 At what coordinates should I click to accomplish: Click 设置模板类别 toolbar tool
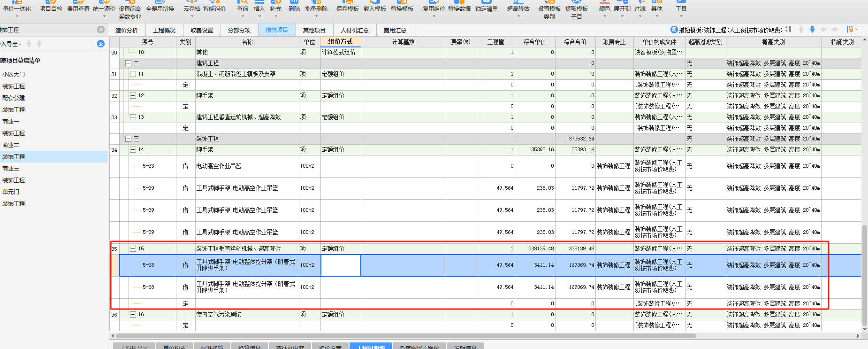coord(549,9)
